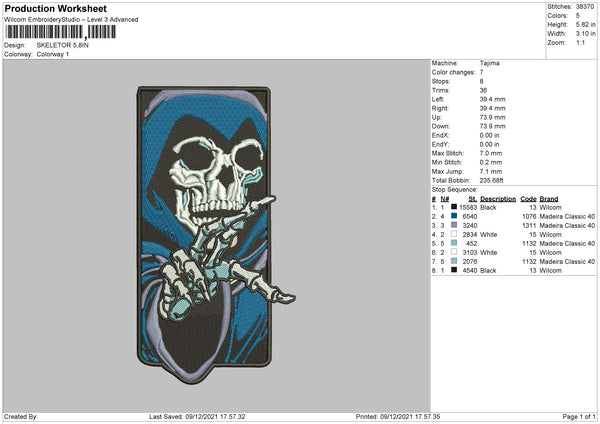Click 'Madeira Classic 40' brand in row 2

567,217
